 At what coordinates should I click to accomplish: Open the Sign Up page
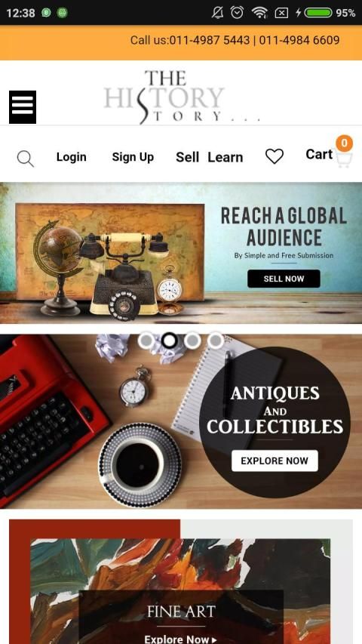(133, 157)
